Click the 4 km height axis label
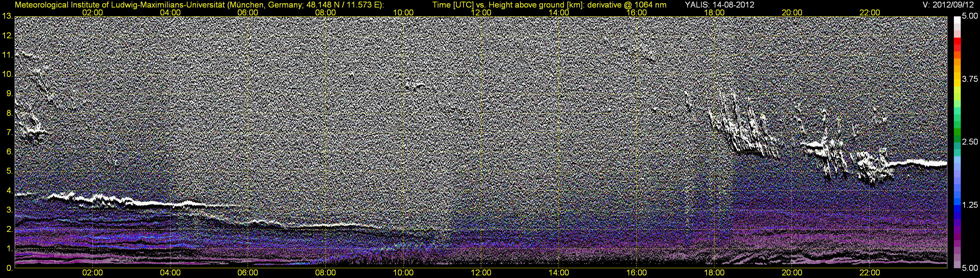The height and width of the screenshot is (278, 980). click(x=9, y=191)
